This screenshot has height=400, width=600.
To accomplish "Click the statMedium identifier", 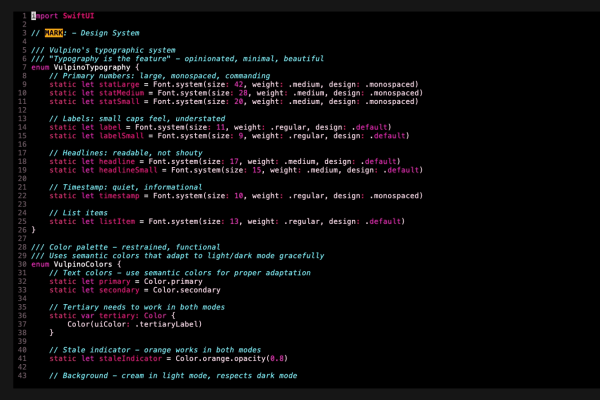I will pyautogui.click(x=121, y=93).
